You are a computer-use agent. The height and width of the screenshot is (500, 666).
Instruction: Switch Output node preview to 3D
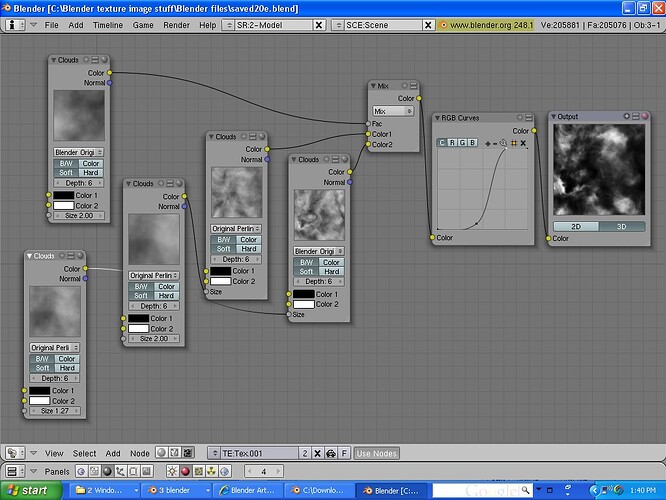(x=622, y=226)
